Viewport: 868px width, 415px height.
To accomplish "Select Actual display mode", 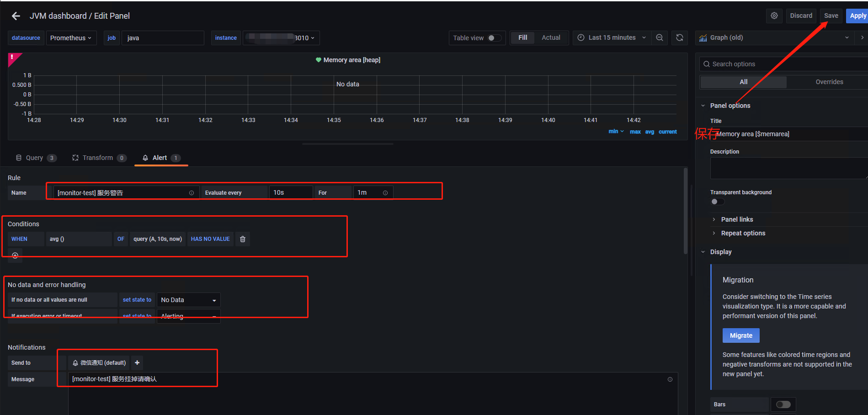I will (x=551, y=37).
